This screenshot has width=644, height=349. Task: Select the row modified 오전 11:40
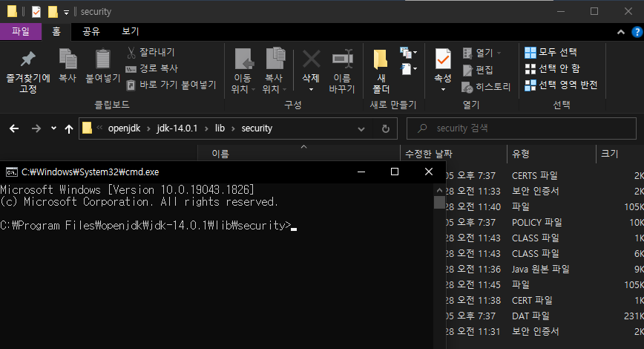click(545, 206)
